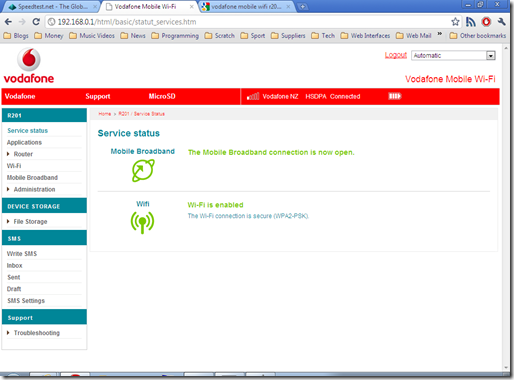The width and height of the screenshot is (514, 380).
Task: Open the Web Interfaces bookmark folder
Action: (365, 36)
